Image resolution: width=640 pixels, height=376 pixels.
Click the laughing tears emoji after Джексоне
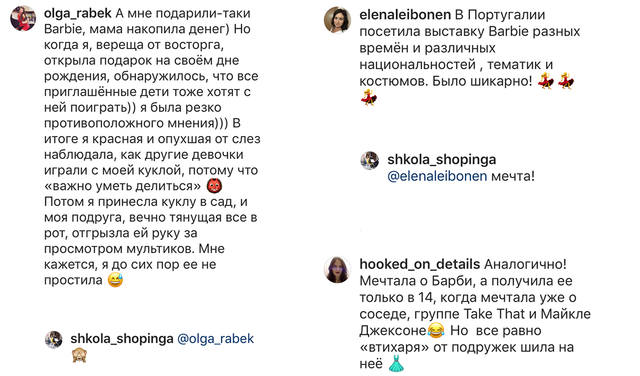436,330
